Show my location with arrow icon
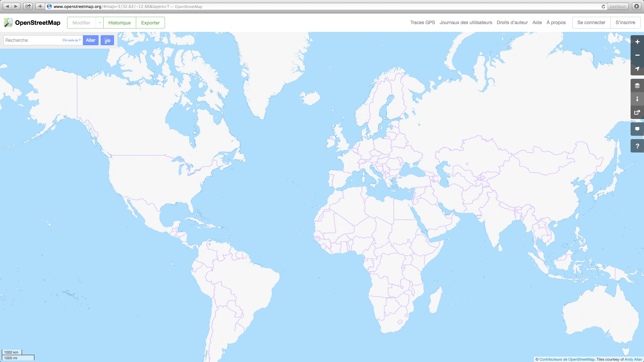 (x=637, y=69)
